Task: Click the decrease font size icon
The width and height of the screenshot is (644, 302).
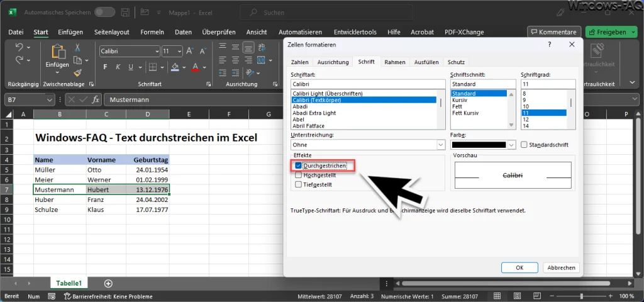Action: (x=202, y=51)
